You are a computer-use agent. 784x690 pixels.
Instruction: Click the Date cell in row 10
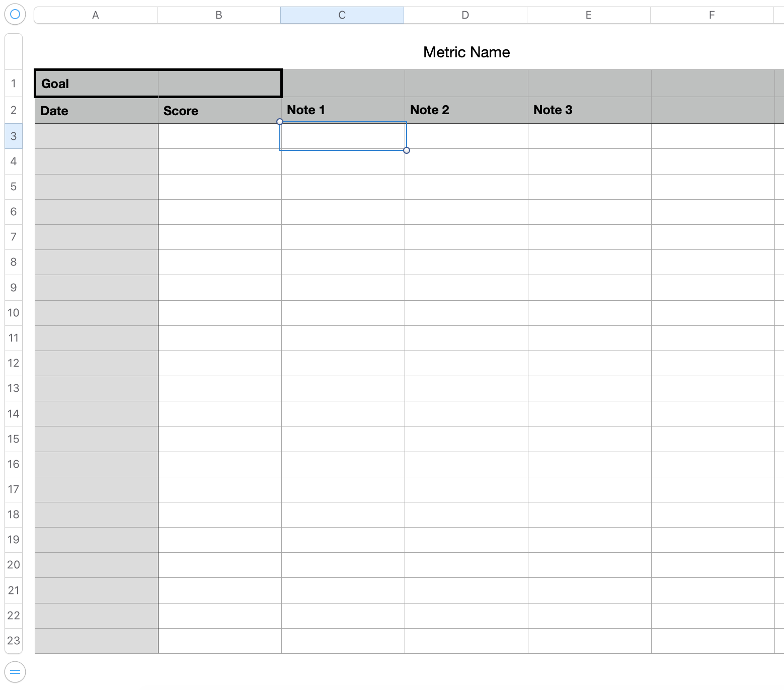tap(97, 313)
